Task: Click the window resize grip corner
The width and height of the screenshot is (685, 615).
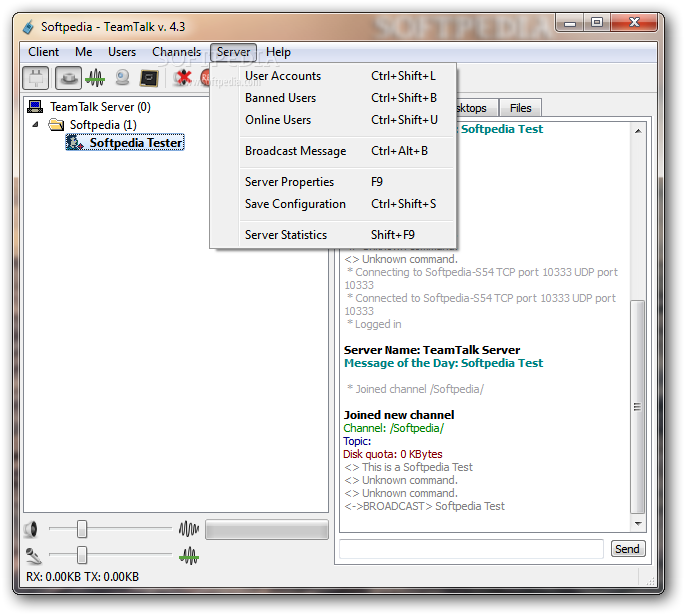Action: point(650,580)
